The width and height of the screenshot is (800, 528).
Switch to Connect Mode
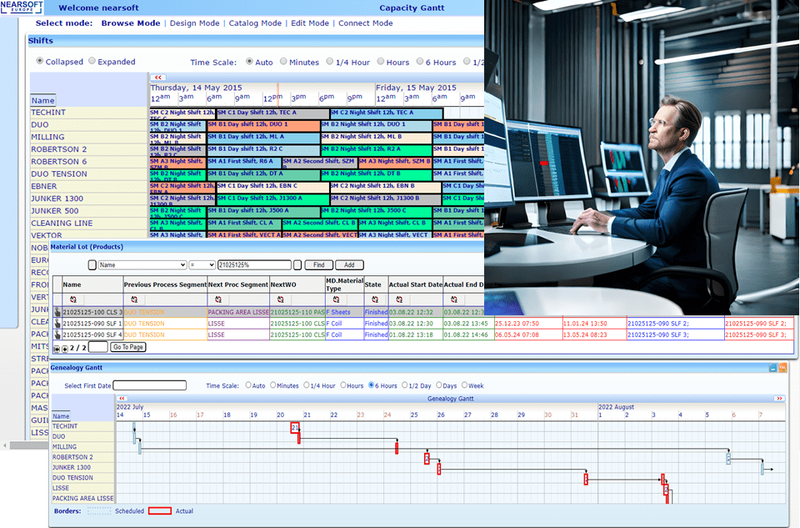(365, 23)
